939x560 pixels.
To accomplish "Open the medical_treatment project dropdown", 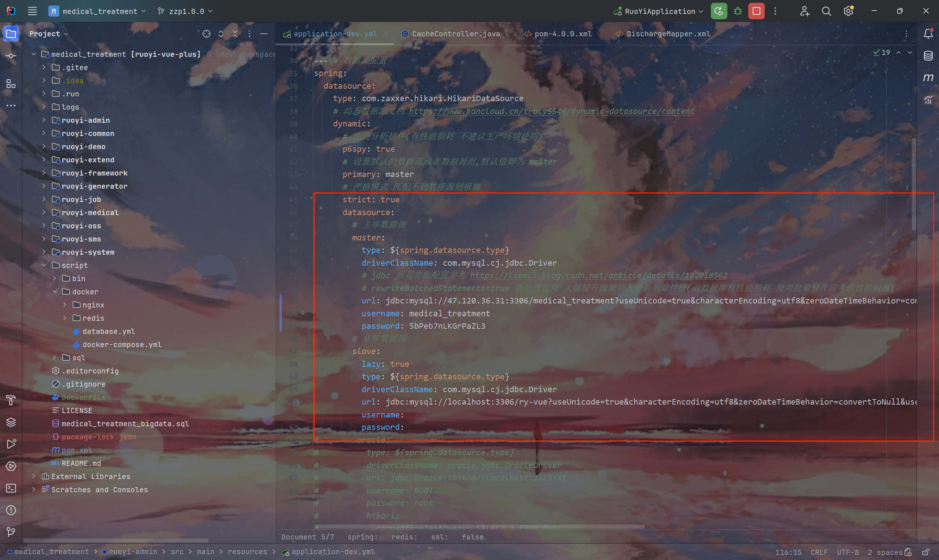I will (98, 11).
